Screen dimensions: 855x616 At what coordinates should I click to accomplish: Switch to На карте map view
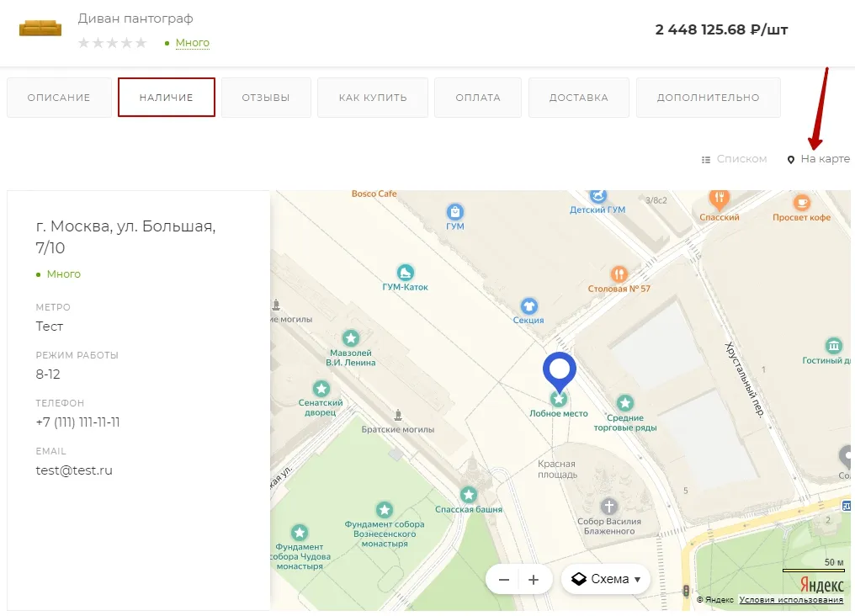(819, 159)
